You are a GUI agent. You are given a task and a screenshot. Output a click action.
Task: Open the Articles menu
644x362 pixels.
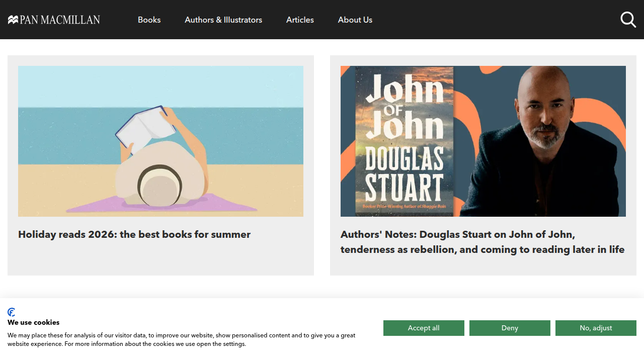click(x=300, y=20)
